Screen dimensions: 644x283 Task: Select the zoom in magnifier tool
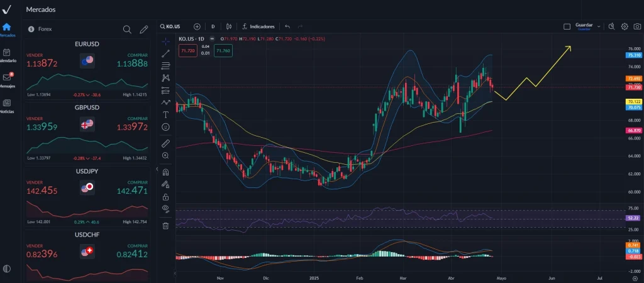point(165,155)
